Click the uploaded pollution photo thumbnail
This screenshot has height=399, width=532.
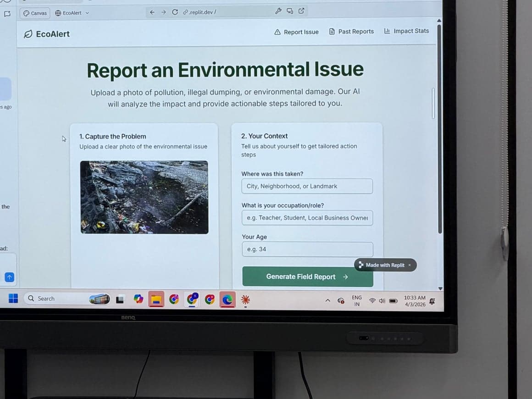tap(144, 197)
